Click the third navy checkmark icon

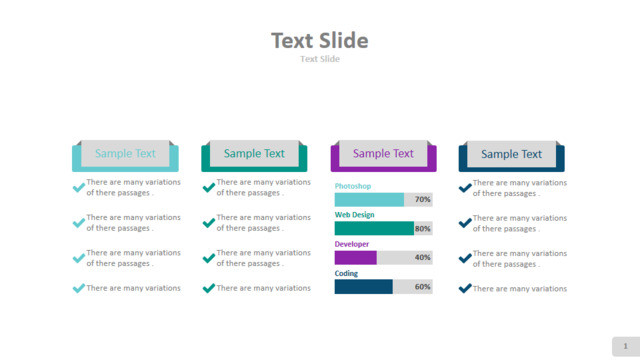pos(465,258)
